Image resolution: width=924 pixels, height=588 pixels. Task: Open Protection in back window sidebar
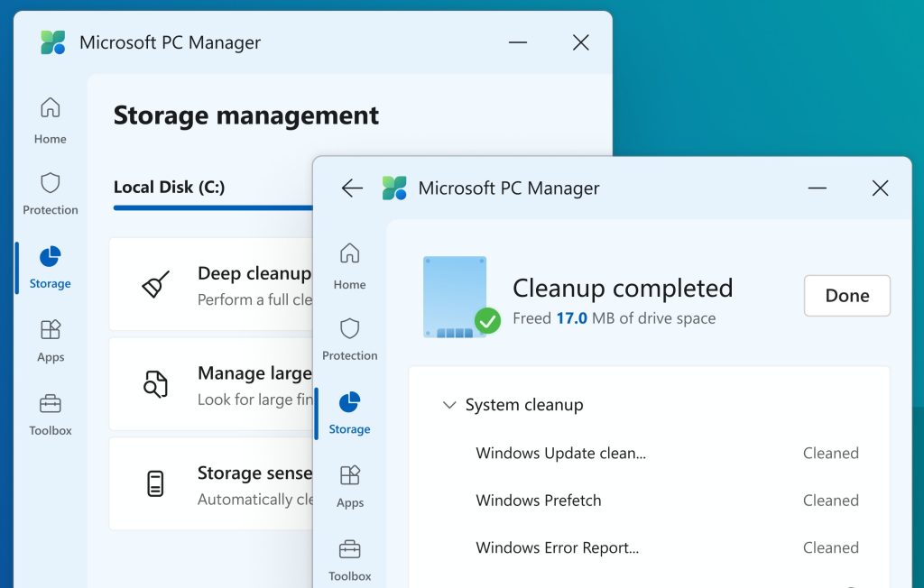[x=51, y=194]
